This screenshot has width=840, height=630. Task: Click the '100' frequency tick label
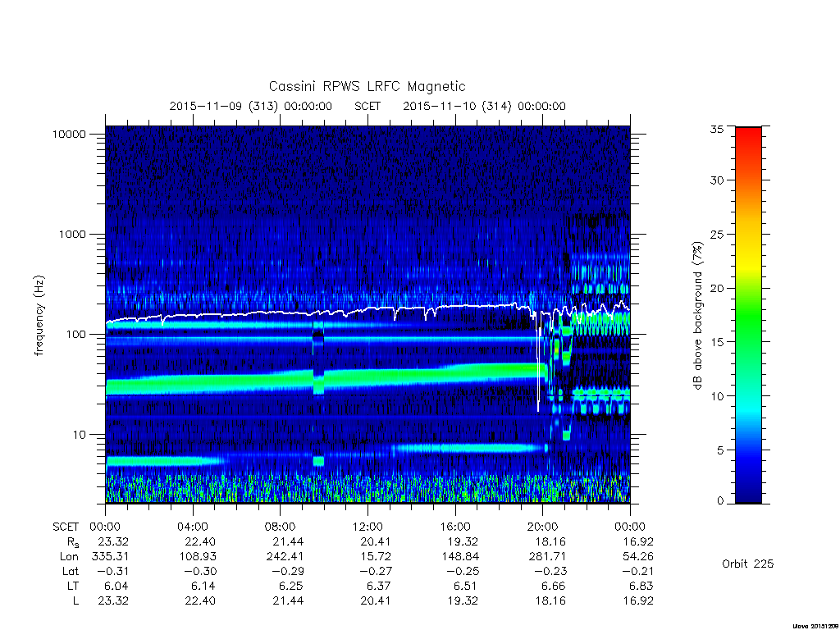pyautogui.click(x=75, y=335)
